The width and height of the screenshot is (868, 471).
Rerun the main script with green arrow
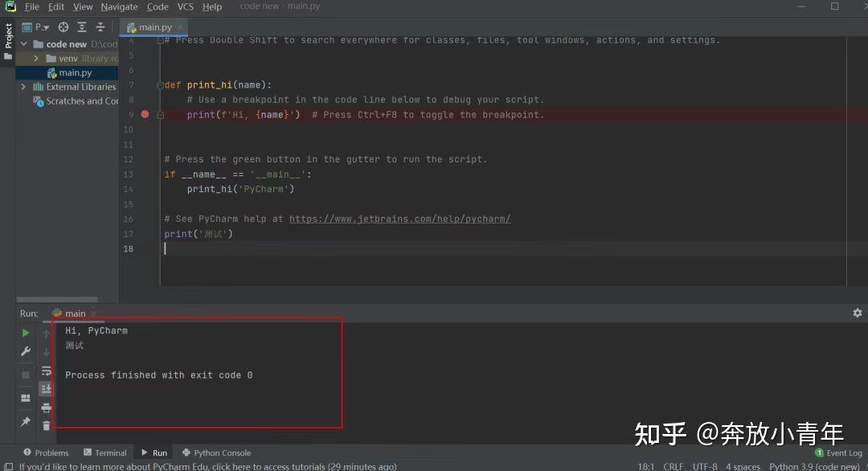pos(25,332)
